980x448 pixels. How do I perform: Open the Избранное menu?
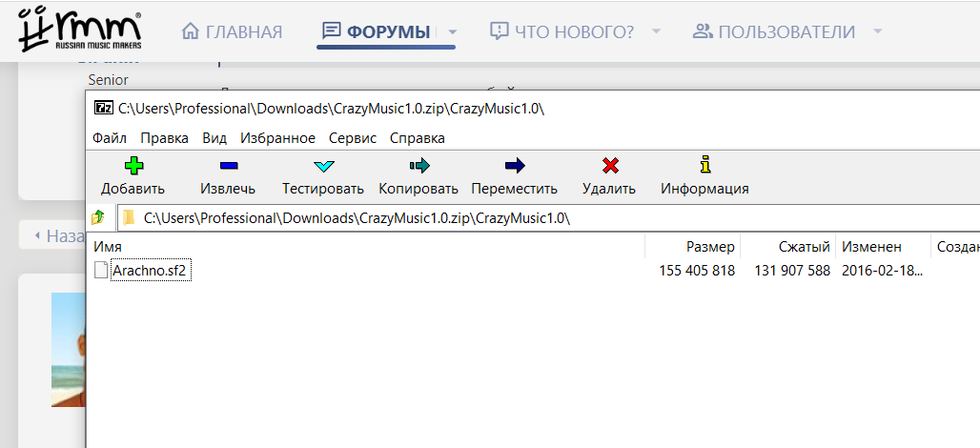click(x=278, y=138)
